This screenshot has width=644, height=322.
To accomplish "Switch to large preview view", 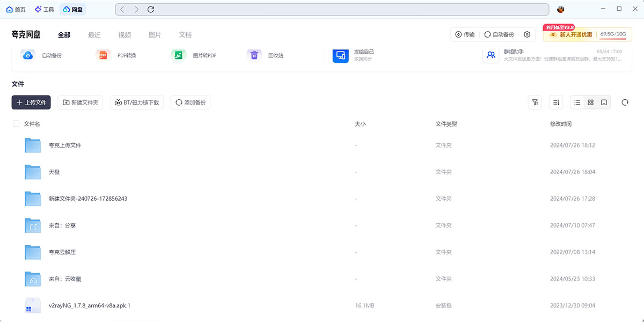I will [604, 103].
